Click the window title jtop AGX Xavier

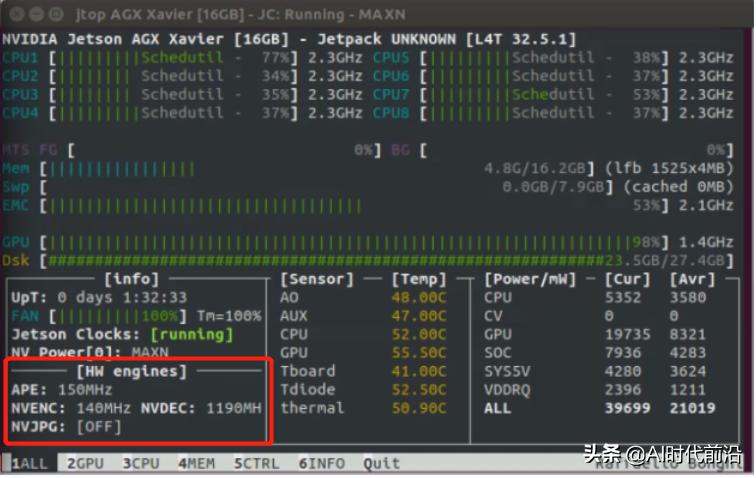coord(240,14)
